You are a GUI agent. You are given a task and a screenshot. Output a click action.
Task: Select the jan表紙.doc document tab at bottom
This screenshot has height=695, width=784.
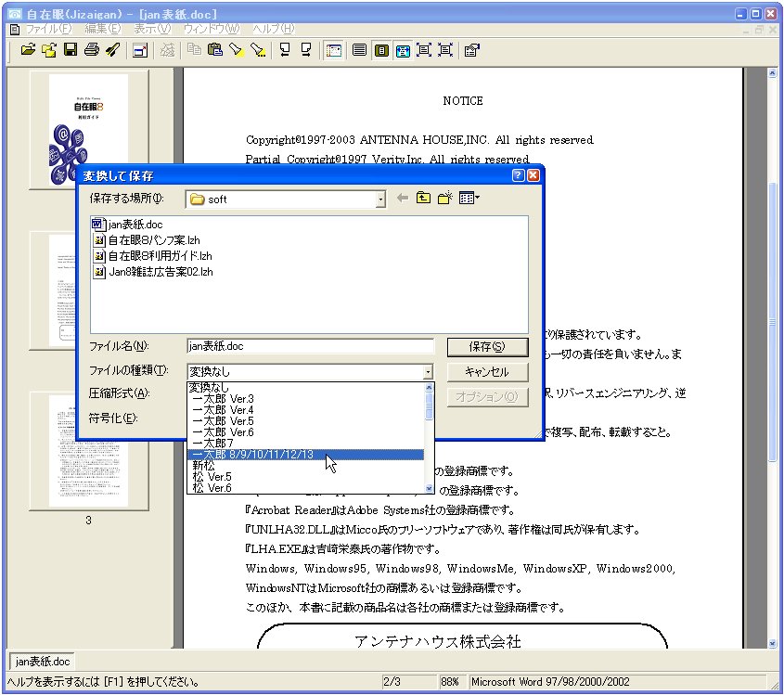click(x=42, y=662)
